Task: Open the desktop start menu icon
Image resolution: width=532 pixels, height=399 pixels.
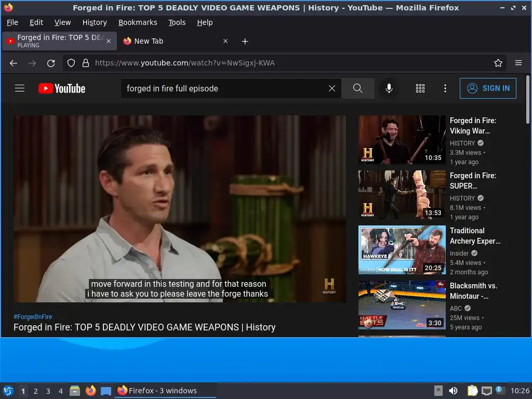Action: (x=8, y=391)
